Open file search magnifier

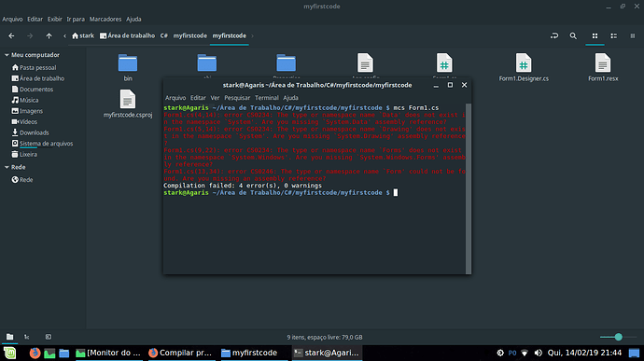tap(573, 35)
